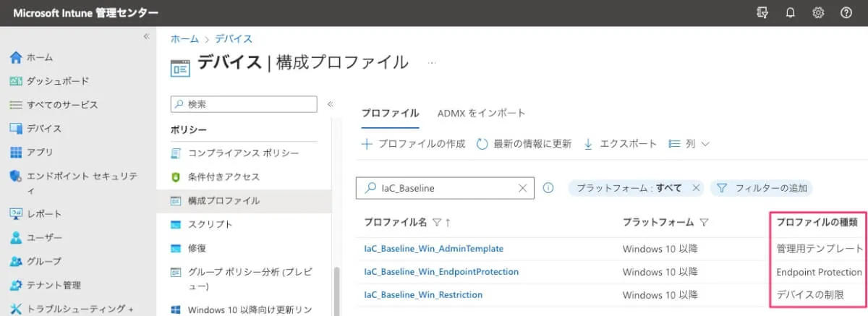
Task: Open the ellipsis menu beside page title
Action: [x=433, y=63]
